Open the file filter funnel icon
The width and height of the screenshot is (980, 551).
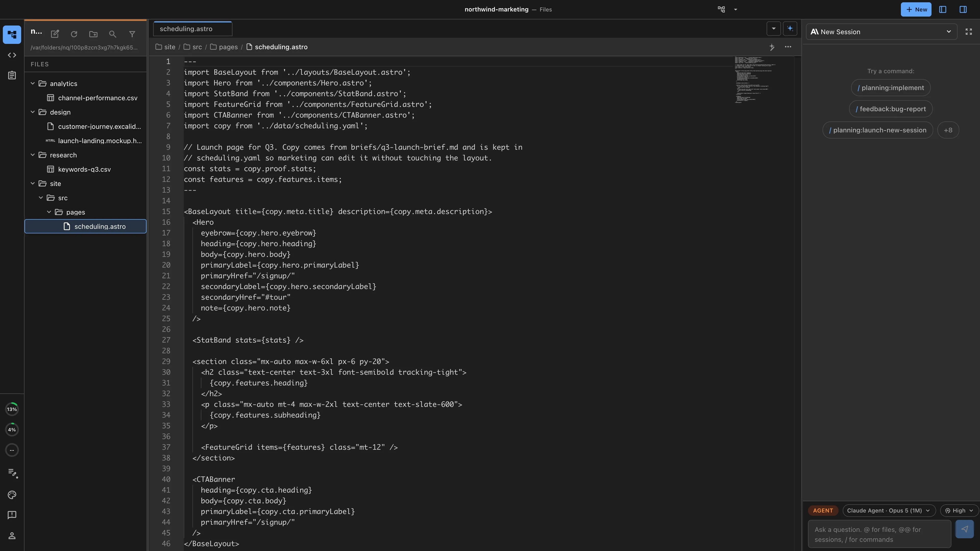pyautogui.click(x=132, y=34)
